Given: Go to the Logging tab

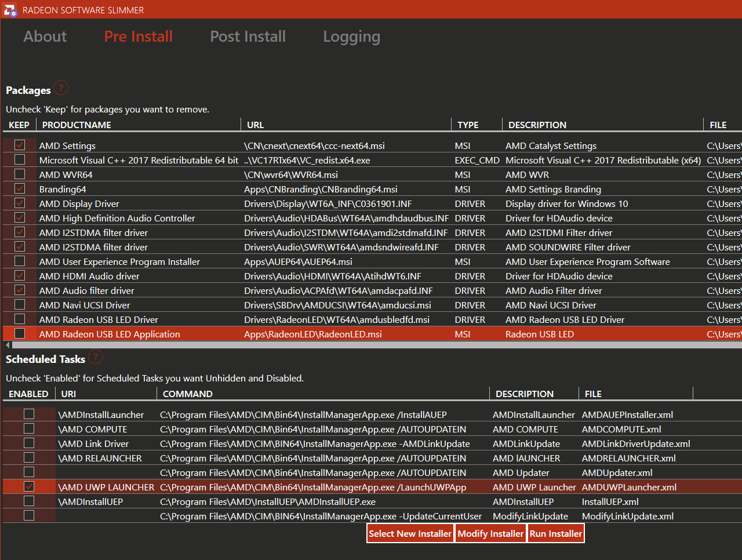Looking at the screenshot, I should click(x=352, y=37).
